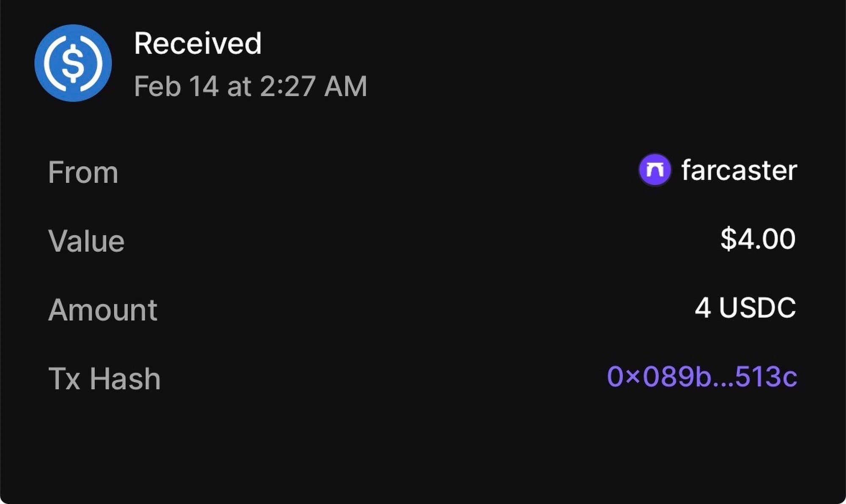
Task: Click the Tx Hash field label
Action: (104, 378)
